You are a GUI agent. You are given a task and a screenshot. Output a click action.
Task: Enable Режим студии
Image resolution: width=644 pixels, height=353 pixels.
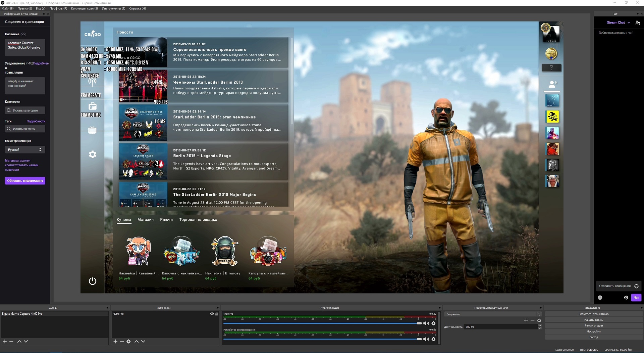pyautogui.click(x=594, y=325)
